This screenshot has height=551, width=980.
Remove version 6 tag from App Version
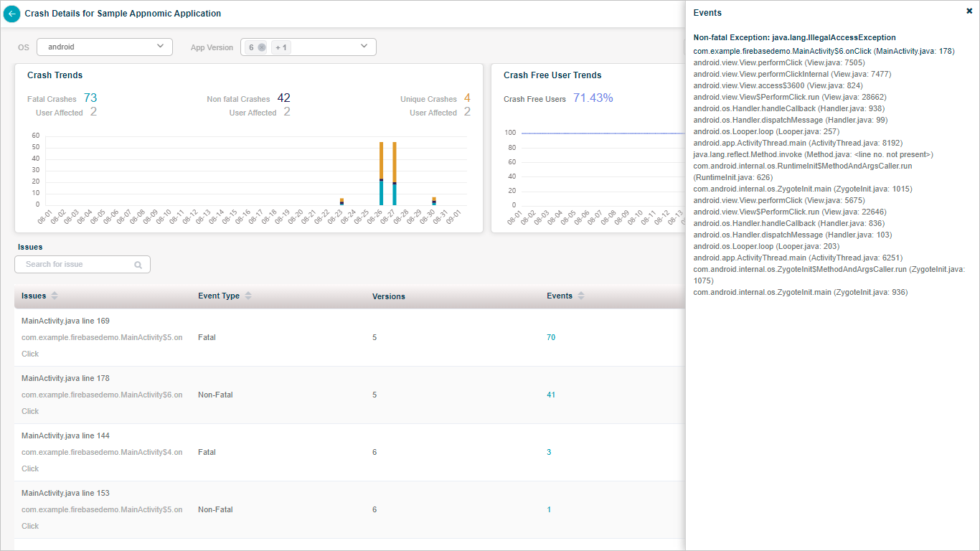[262, 47]
